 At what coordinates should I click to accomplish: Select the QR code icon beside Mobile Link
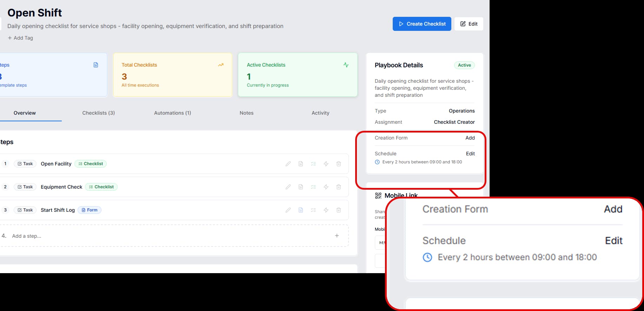[378, 195]
